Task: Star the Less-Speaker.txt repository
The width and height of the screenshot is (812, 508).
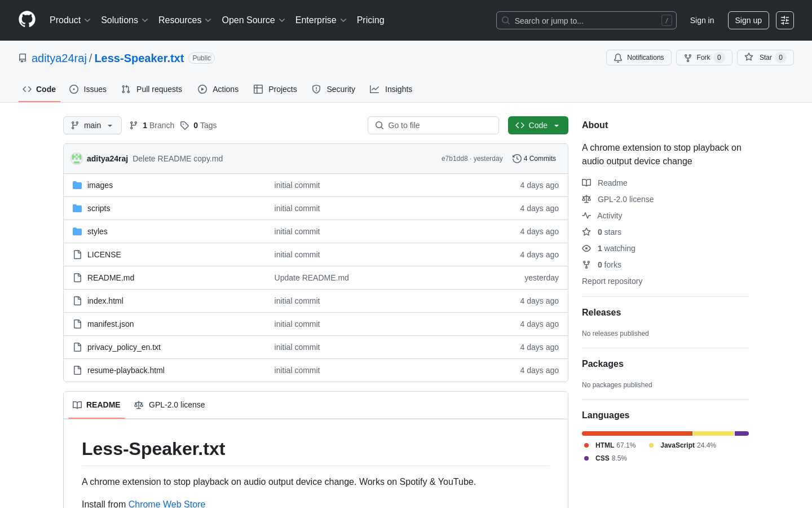Action: pyautogui.click(x=765, y=58)
